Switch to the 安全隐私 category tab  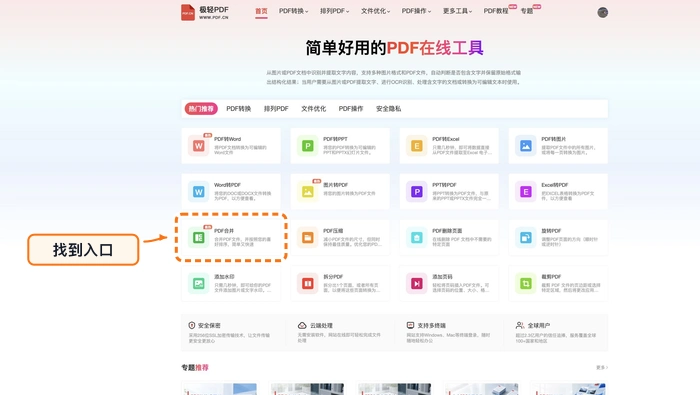pyautogui.click(x=388, y=108)
